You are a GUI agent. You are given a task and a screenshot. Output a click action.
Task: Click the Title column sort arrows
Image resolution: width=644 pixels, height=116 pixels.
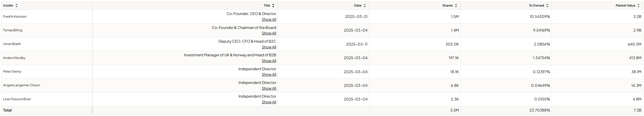pyautogui.click(x=273, y=6)
